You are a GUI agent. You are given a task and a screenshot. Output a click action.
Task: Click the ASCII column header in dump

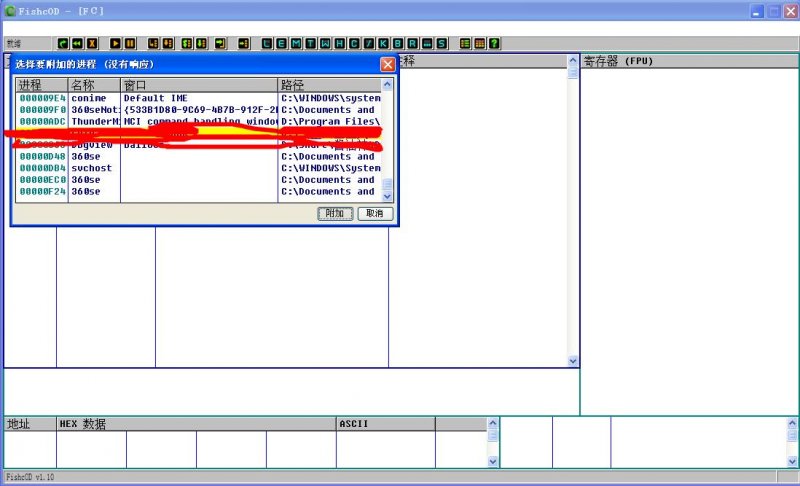(386, 424)
